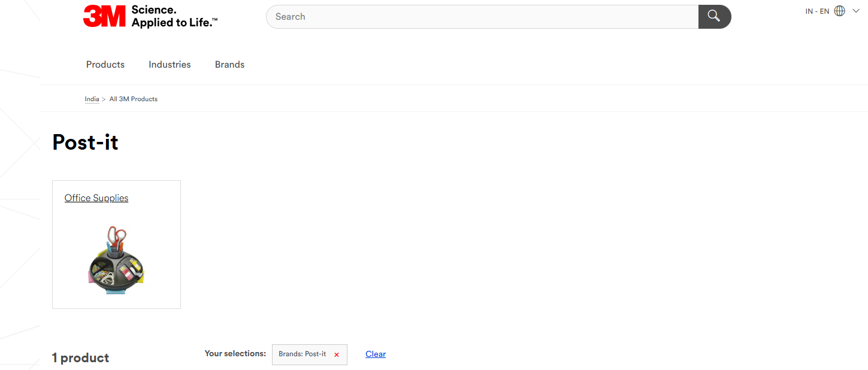Click the 1 product count text
This screenshot has width=868, height=370.
click(x=81, y=358)
